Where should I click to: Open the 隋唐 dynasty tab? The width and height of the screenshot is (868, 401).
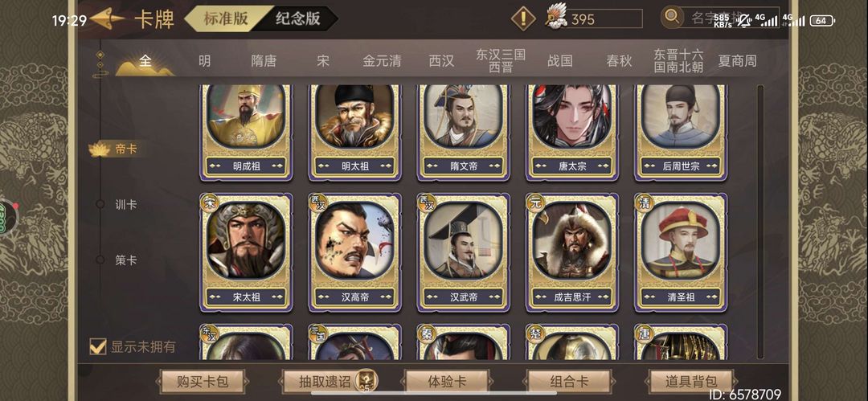pos(264,61)
